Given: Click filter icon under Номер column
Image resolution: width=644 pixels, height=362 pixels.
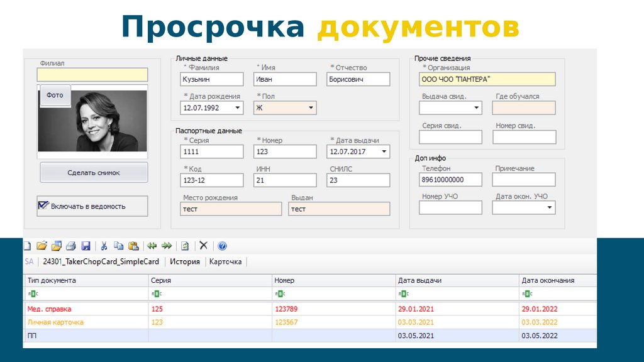Looking at the screenshot, I should (280, 293).
